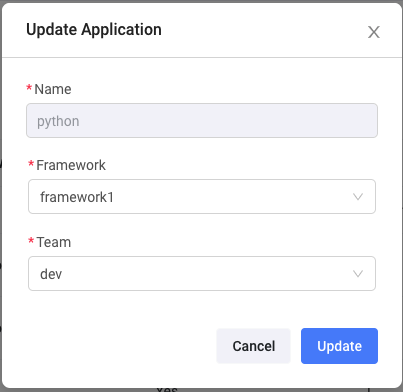Click the chevron arrow in Team select
The image size is (403, 392).
(x=358, y=274)
